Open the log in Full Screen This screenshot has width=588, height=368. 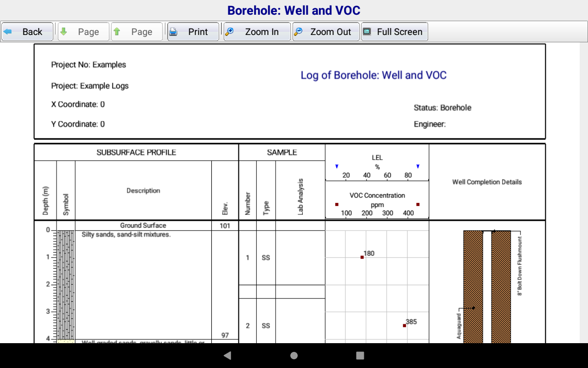pos(395,32)
